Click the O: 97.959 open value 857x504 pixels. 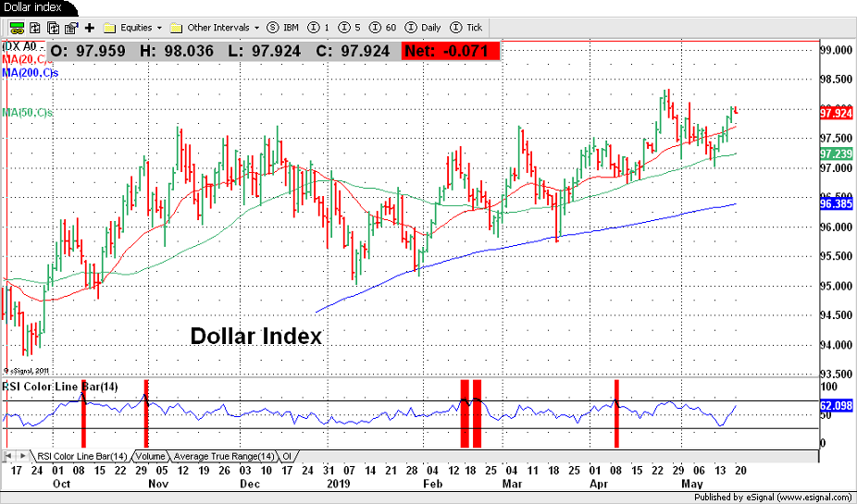pyautogui.click(x=87, y=52)
